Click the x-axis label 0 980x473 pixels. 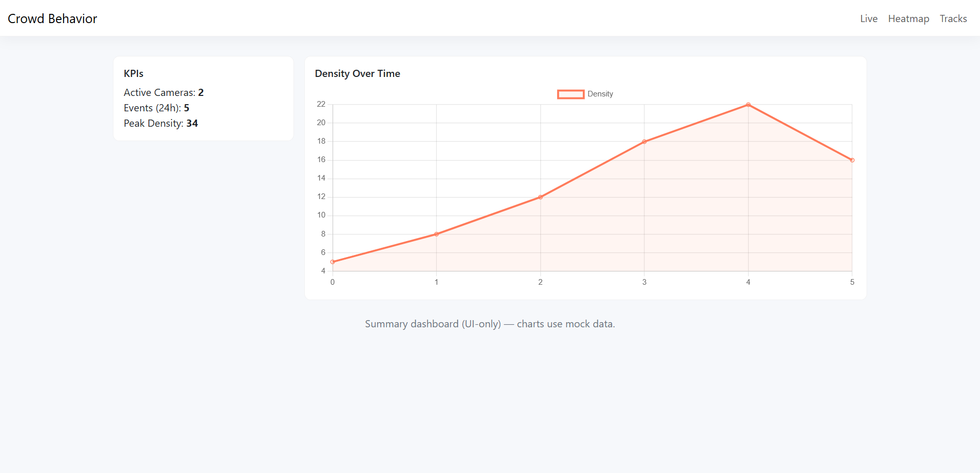click(332, 282)
